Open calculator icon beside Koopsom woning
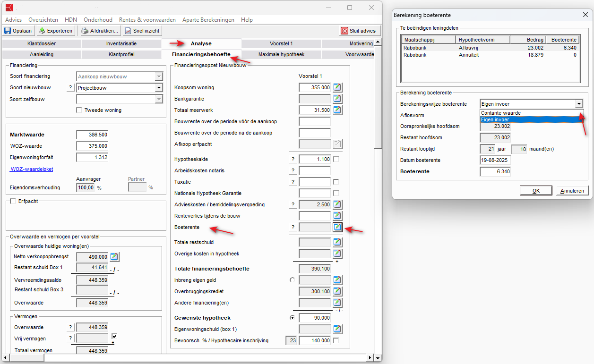Viewport: 594px width, 364px height. pos(337,87)
